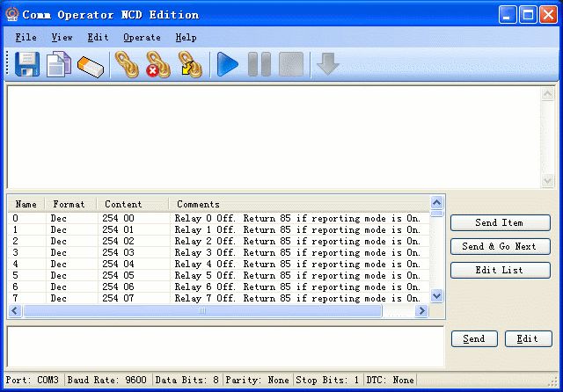Select row with content 254 07
The width and height of the screenshot is (563, 392).
coord(219,298)
